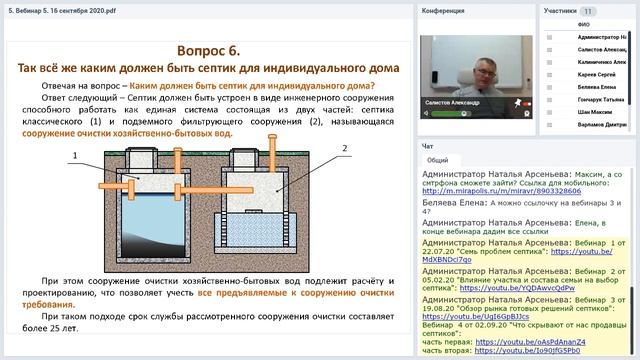Screen dimensions: 640x360
Task: Toggle the red switch on the conference video
Action: [x=527, y=104]
